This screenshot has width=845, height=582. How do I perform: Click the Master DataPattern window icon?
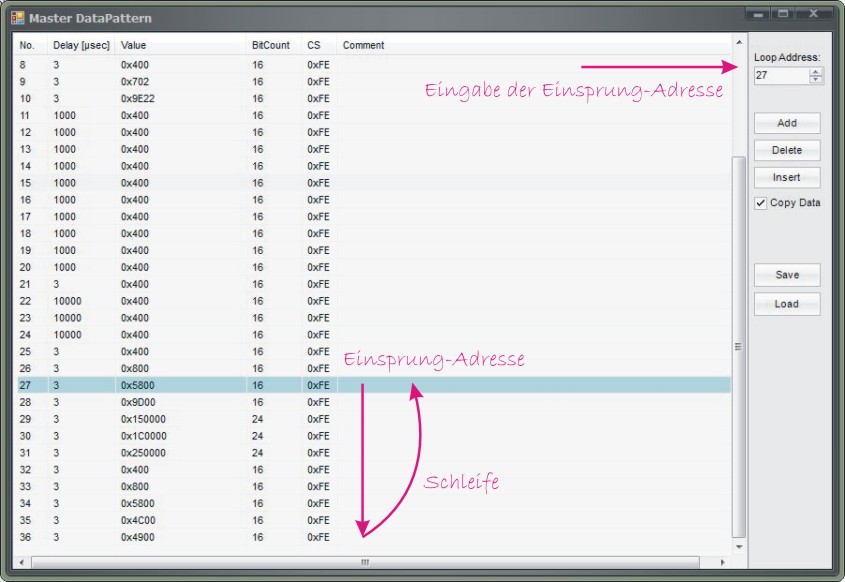point(18,18)
